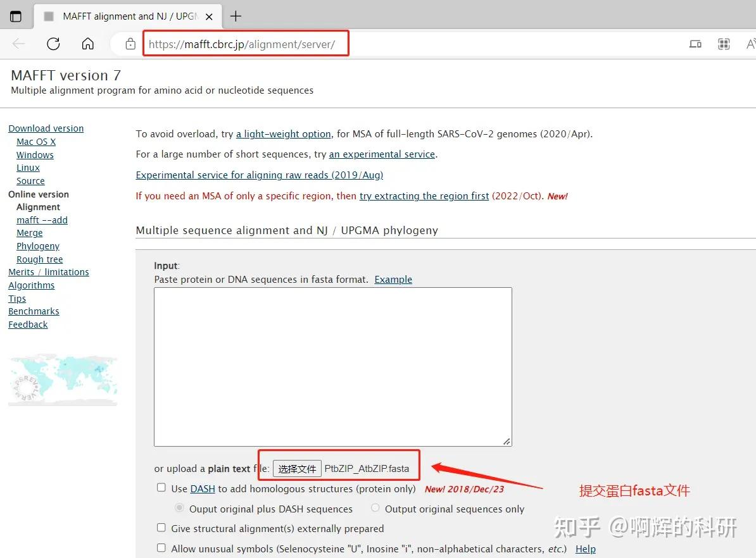This screenshot has width=756, height=558.
Task: Click the sidebar panel icon top-left
Action: 16,16
